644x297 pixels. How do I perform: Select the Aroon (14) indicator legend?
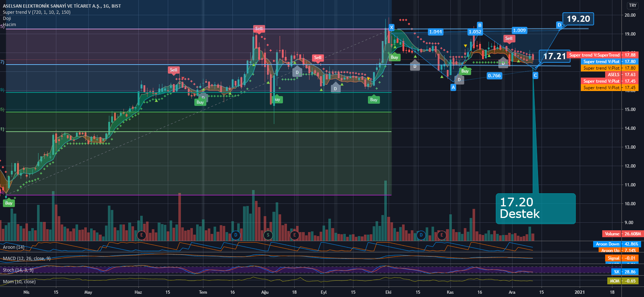[13, 247]
